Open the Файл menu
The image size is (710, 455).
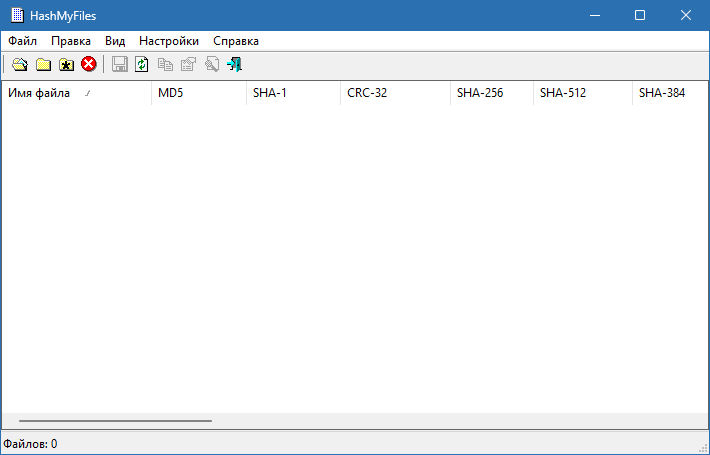click(x=23, y=41)
